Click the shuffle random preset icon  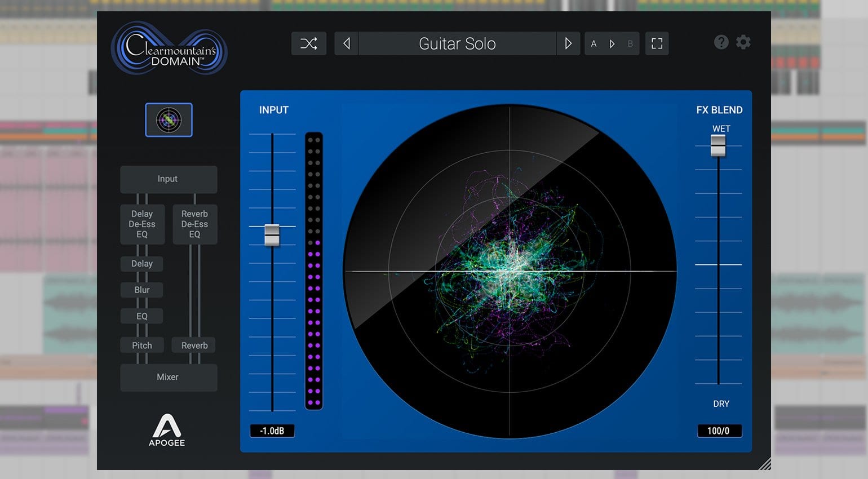coord(308,43)
